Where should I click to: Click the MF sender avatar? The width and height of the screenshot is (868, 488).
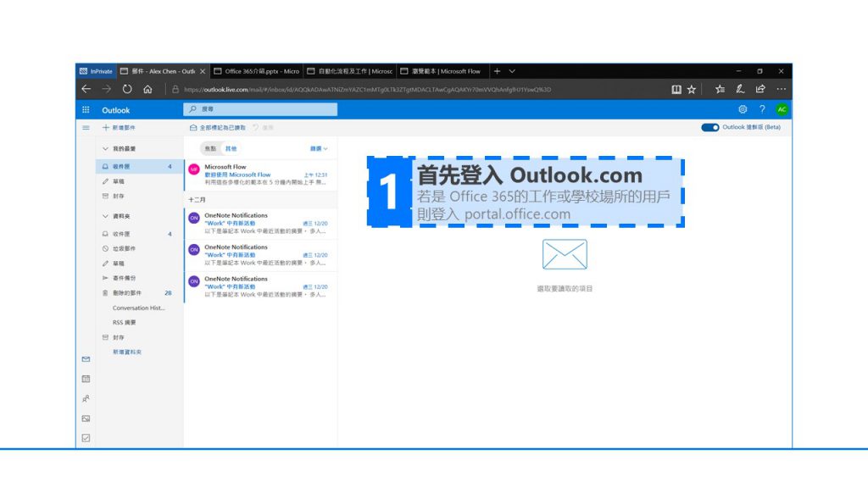pyautogui.click(x=194, y=169)
